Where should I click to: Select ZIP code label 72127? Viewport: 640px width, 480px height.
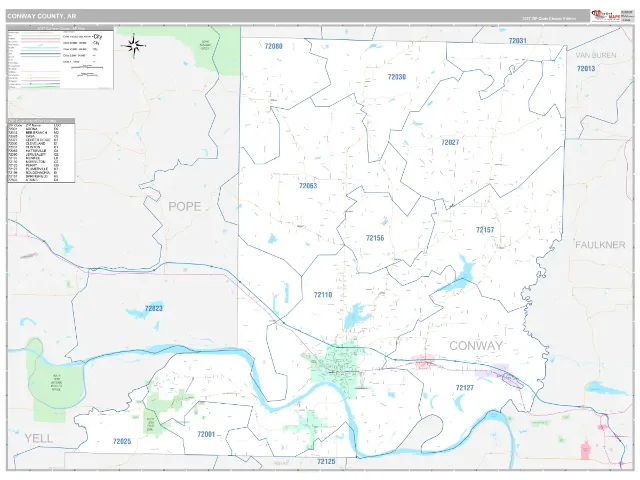464,387
